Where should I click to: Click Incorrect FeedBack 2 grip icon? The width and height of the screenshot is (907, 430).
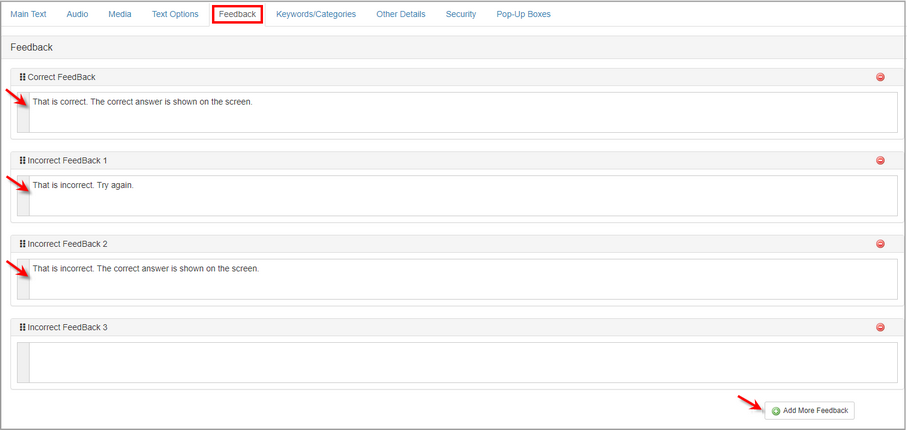point(22,244)
